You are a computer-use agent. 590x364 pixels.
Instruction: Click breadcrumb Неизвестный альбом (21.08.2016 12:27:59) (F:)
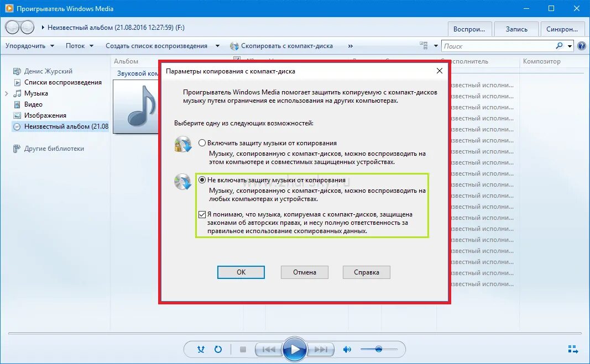(116, 27)
